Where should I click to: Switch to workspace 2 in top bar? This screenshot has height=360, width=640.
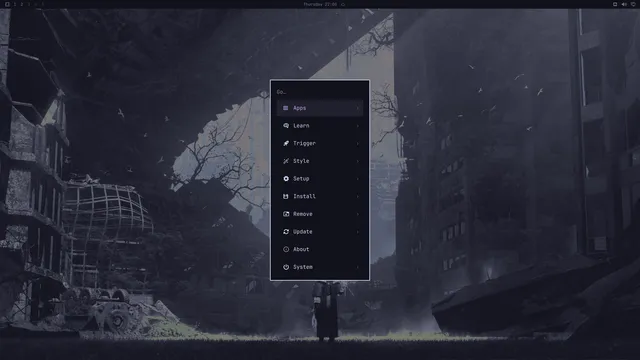point(22,4)
